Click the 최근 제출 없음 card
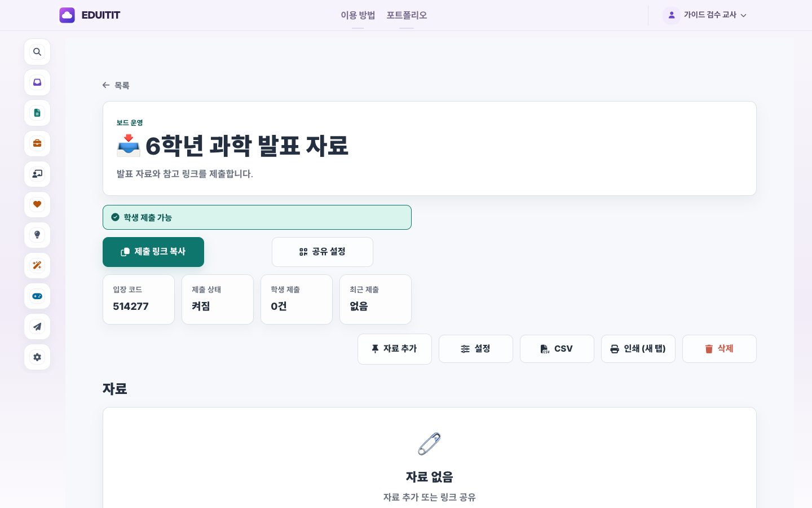The width and height of the screenshot is (812, 508). pos(376,299)
